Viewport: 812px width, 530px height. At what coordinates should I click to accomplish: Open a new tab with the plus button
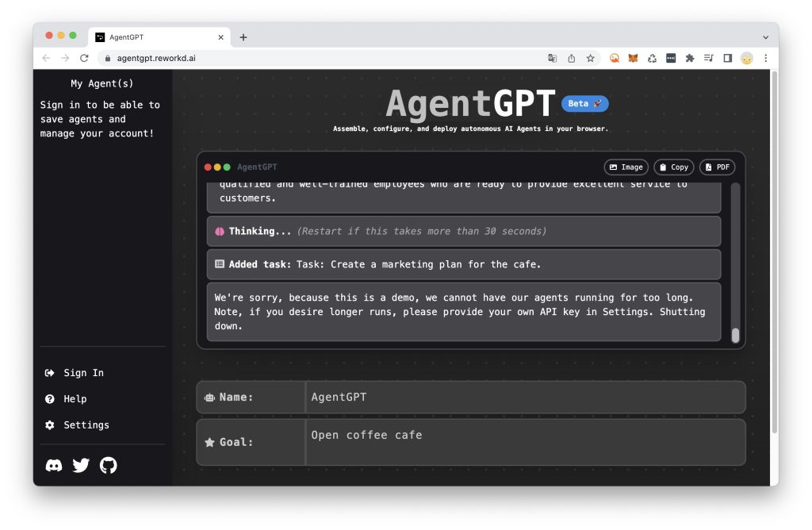[243, 36]
